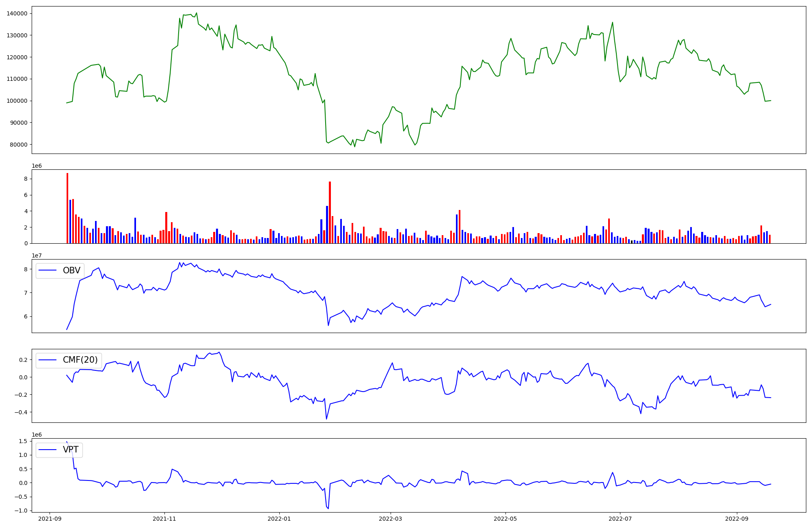Click the 2021-11 date tick label
The width and height of the screenshot is (812, 528).
click(x=164, y=519)
